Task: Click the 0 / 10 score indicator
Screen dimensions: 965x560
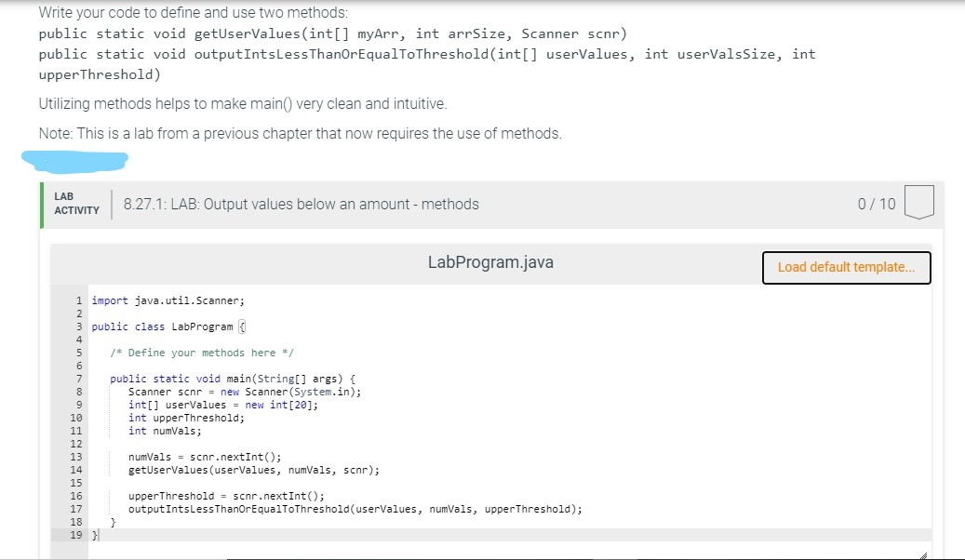Action: 876,203
